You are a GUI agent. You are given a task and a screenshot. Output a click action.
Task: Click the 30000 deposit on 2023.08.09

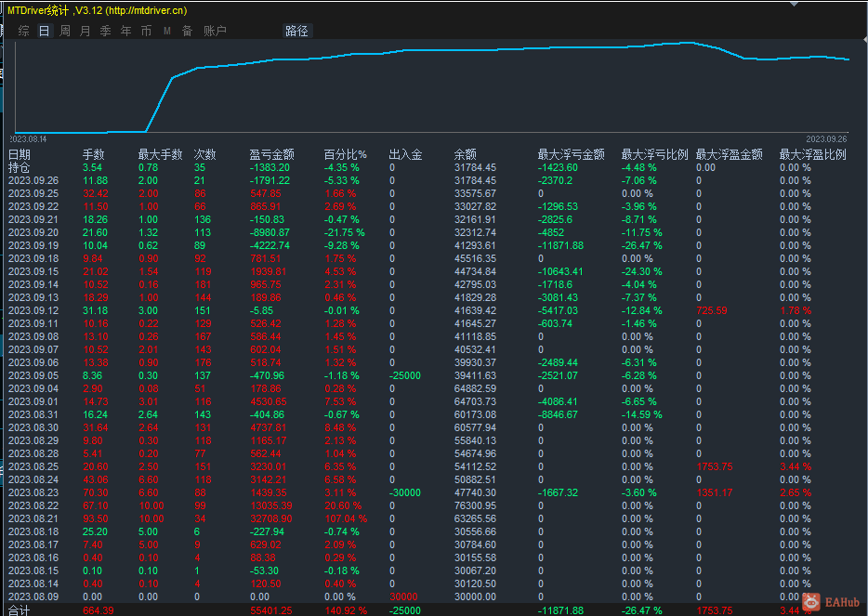(403, 596)
